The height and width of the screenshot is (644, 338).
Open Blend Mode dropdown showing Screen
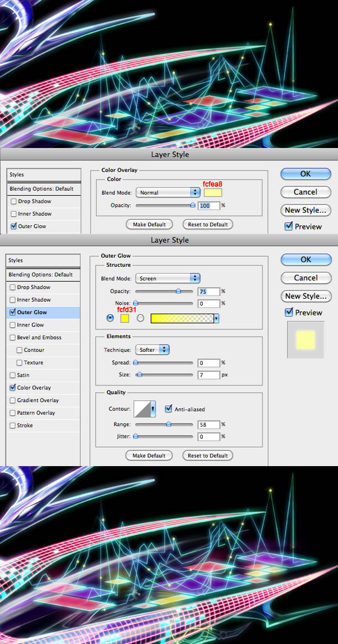[168, 279]
